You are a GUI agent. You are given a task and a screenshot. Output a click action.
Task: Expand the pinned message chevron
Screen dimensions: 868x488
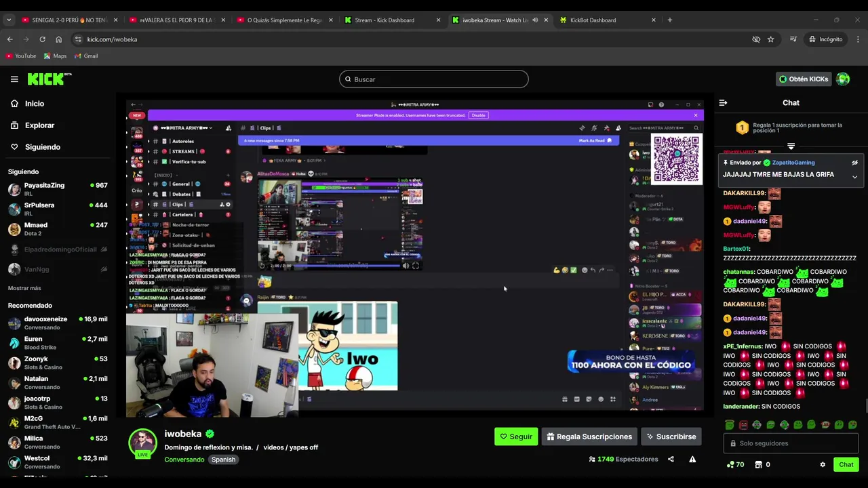pos(854,177)
